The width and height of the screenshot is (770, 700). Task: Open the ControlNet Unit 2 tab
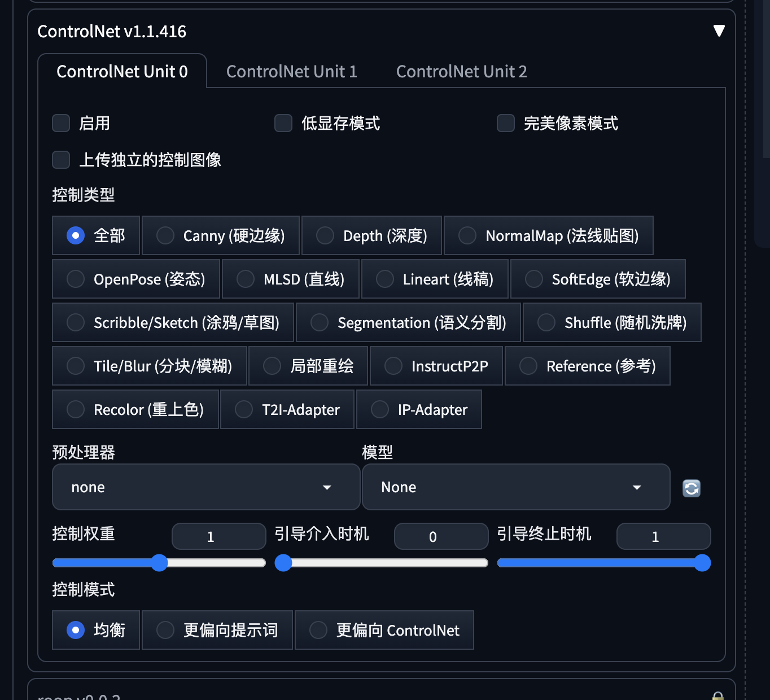click(x=461, y=72)
